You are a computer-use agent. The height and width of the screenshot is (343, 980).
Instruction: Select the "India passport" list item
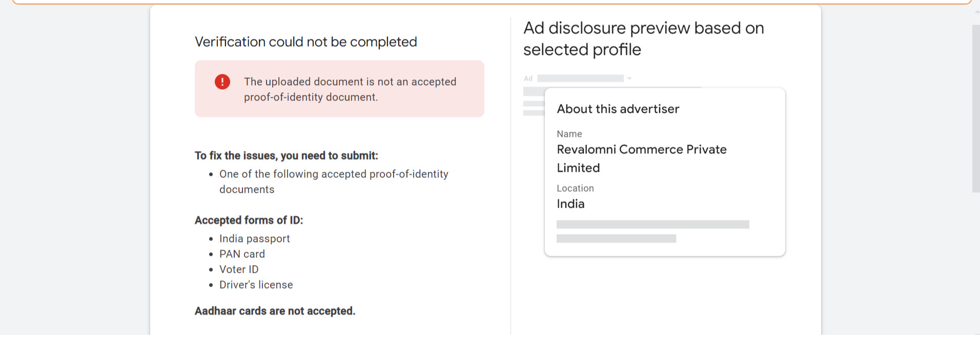254,239
